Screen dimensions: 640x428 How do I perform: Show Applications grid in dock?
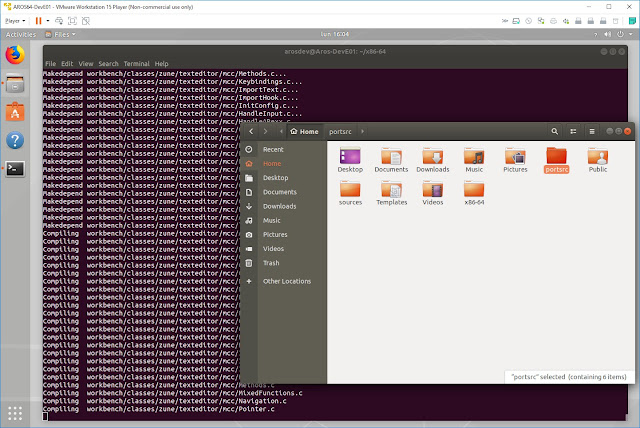[15, 413]
